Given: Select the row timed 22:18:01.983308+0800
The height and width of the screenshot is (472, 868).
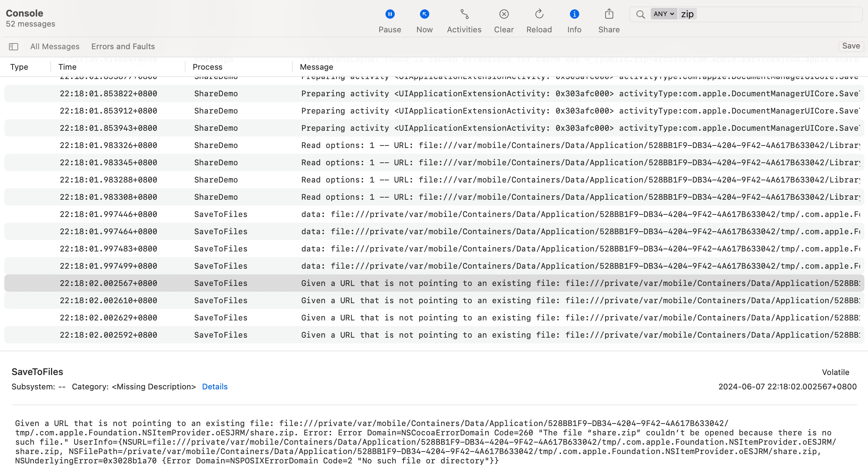Looking at the screenshot, I should [x=434, y=197].
